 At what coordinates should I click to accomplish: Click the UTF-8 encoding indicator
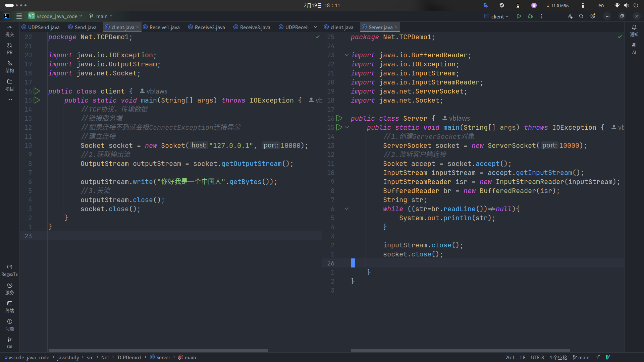[537, 358]
